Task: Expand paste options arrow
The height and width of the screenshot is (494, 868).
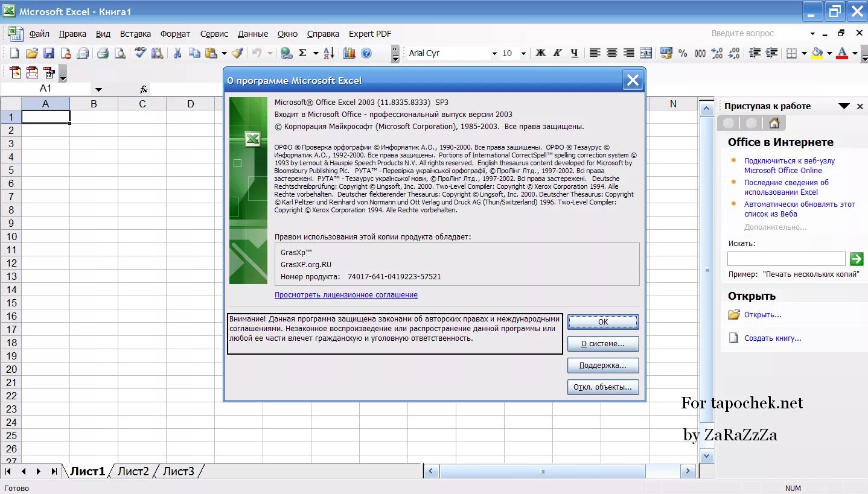Action: pyautogui.click(x=224, y=53)
